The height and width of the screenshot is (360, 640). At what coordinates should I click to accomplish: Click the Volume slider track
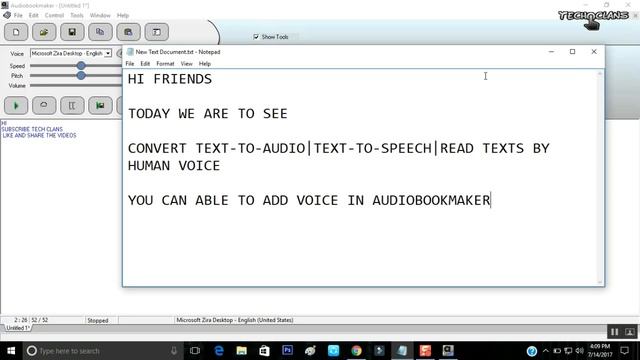coord(76,86)
